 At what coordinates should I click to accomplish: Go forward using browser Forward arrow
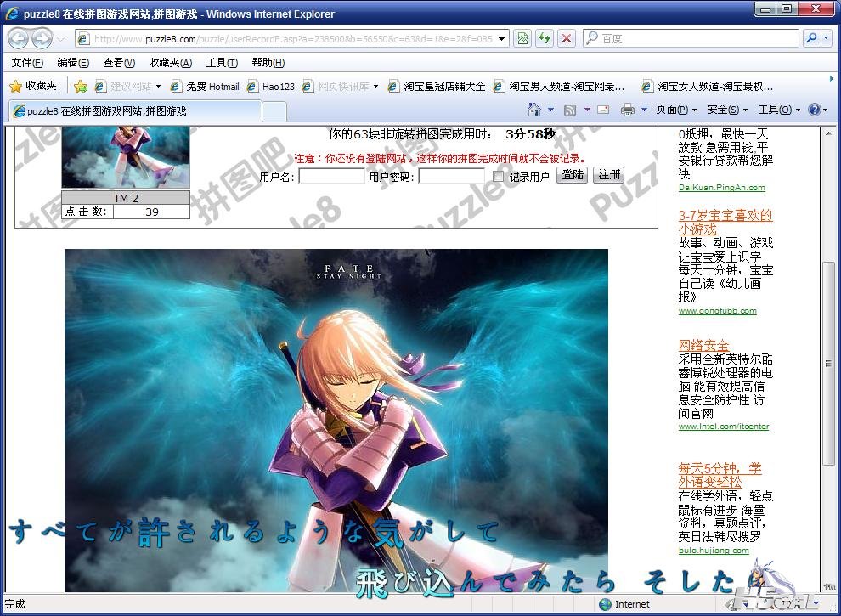tap(42, 38)
